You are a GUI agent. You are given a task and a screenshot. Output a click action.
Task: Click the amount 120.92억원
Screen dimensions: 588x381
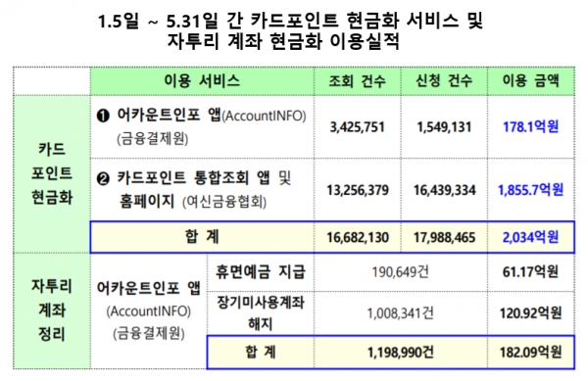tap(530, 312)
